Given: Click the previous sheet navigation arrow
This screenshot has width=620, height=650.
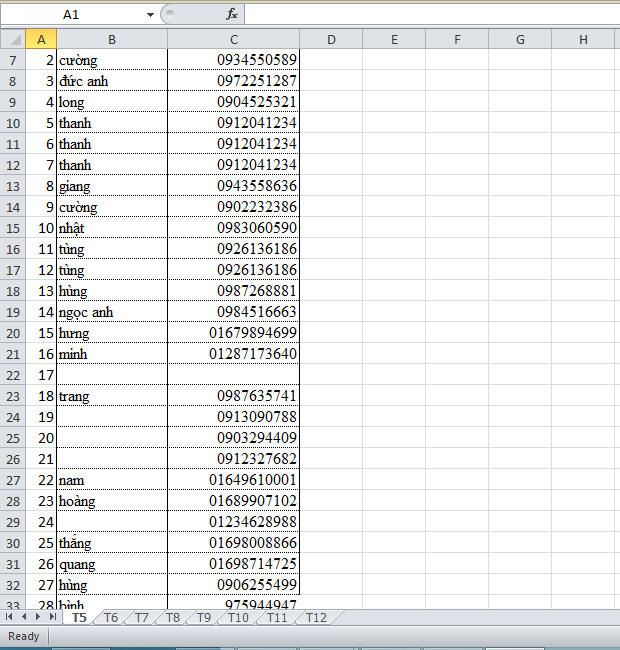Looking at the screenshot, I should (x=24, y=617).
